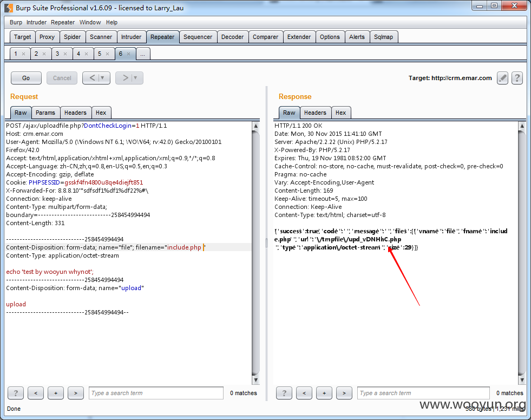Viewport: 531px width, 420px height.
Task: Show the response Hex view
Action: coord(340,113)
